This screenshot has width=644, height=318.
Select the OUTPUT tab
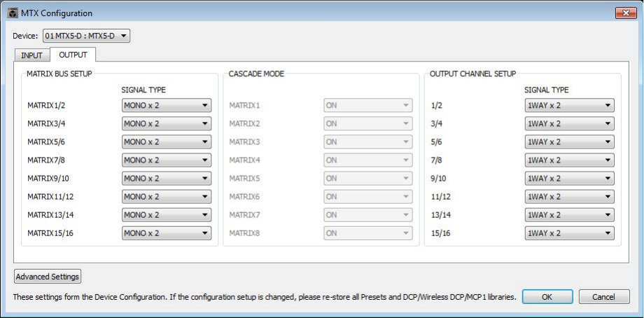tap(73, 55)
